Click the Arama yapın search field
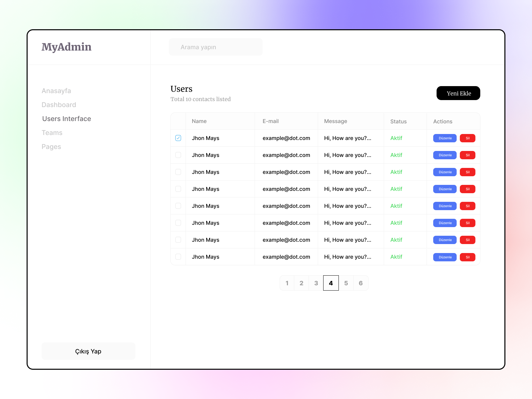Screen dimensions: 532x399 point(215,47)
